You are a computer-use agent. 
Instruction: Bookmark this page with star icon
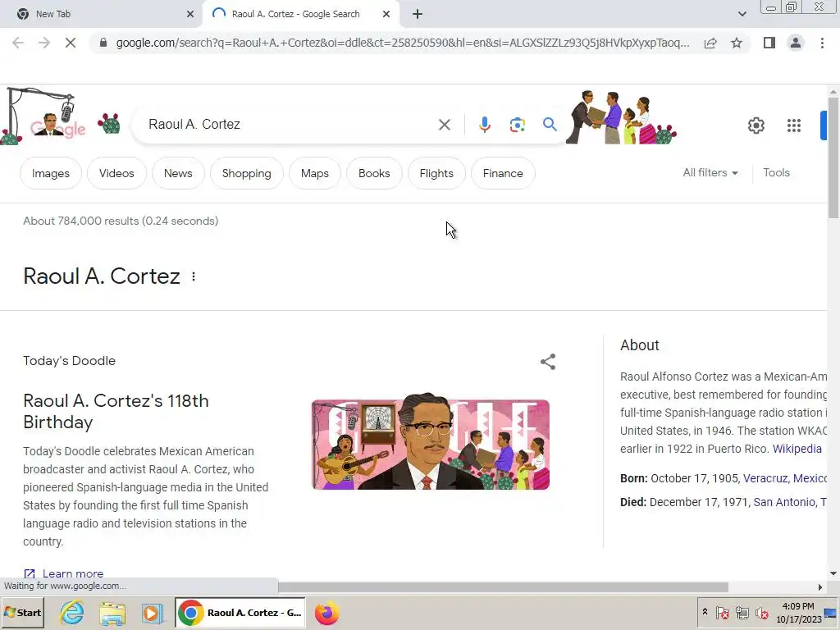point(737,43)
